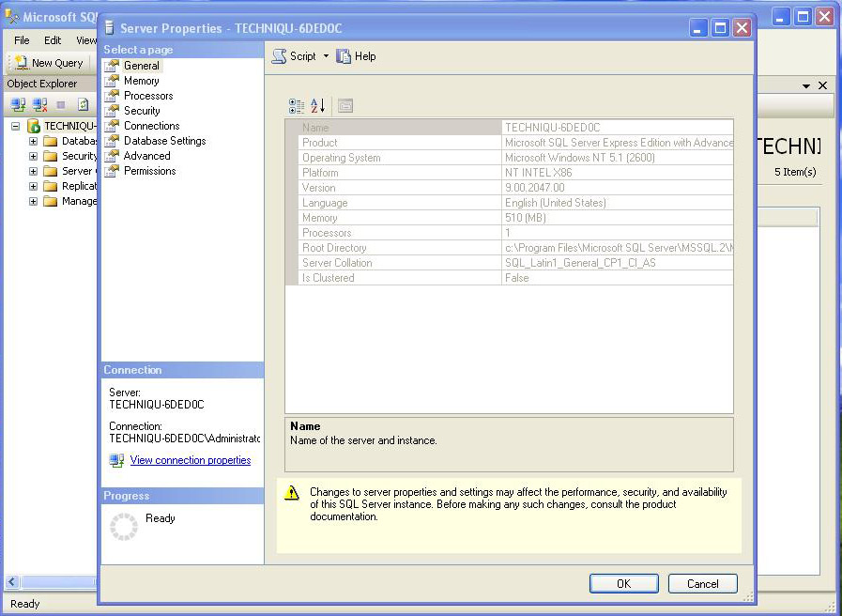Select the Permissions properties page
Viewport: 842px width, 616px height.
(x=147, y=171)
